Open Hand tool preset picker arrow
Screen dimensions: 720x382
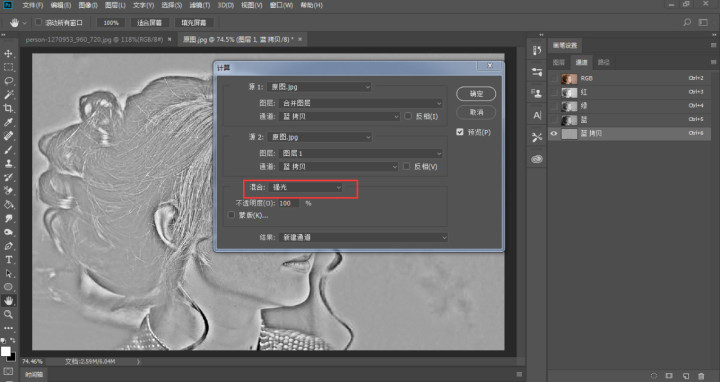click(x=24, y=22)
